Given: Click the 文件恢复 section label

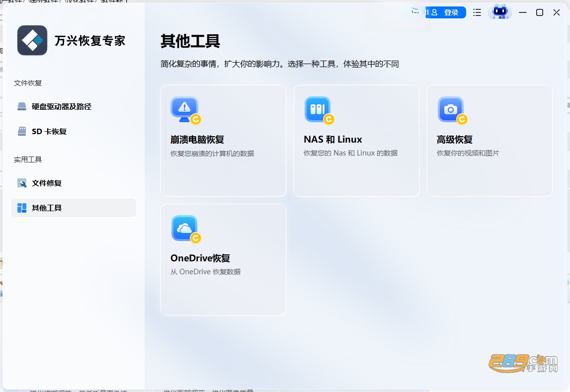Looking at the screenshot, I should click(x=28, y=83).
